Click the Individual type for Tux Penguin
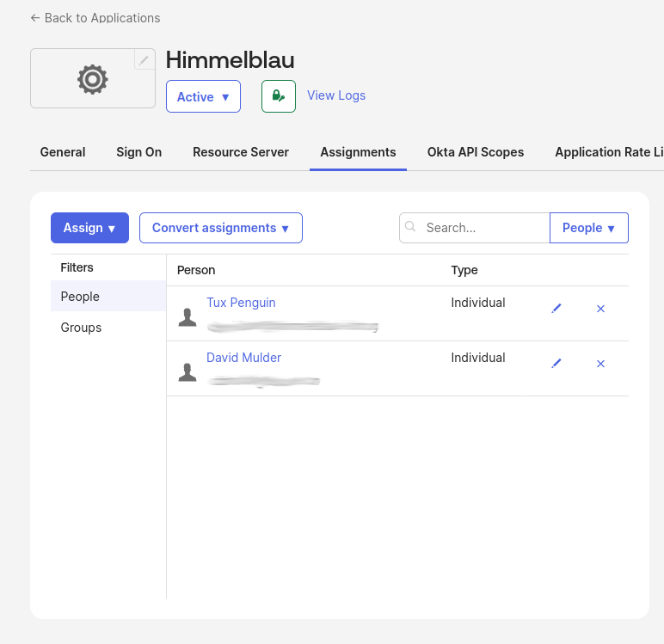Image resolution: width=664 pixels, height=644 pixels. (478, 303)
